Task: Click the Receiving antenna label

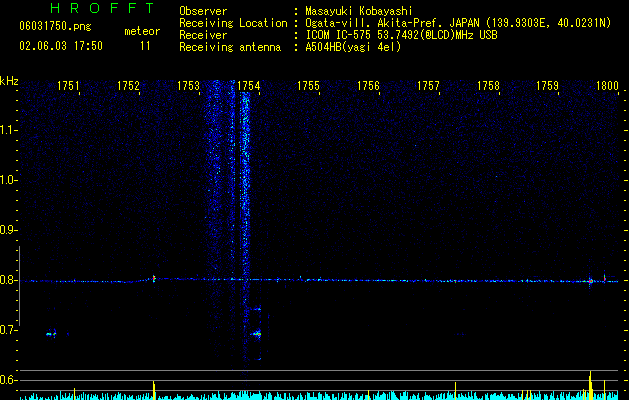Action: (230, 47)
